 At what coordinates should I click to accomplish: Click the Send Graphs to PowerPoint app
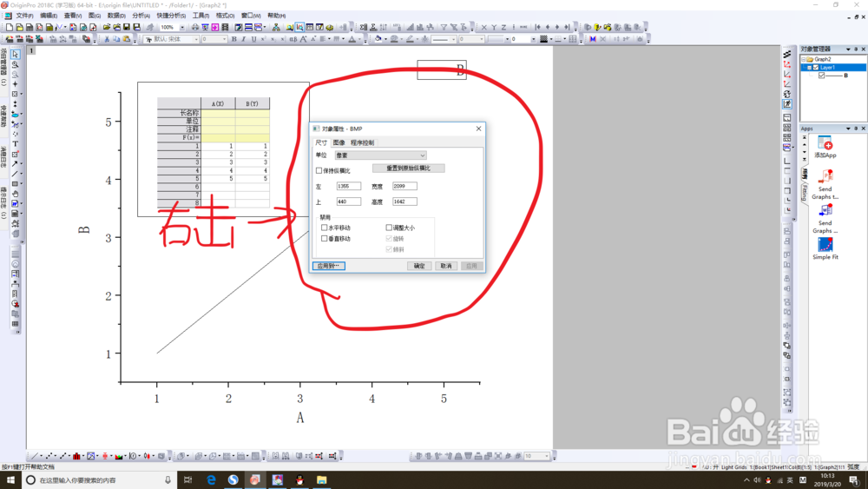coord(825,184)
